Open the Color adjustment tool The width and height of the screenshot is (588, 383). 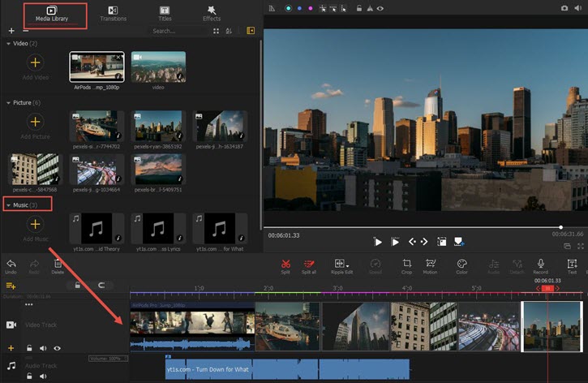coord(461,265)
